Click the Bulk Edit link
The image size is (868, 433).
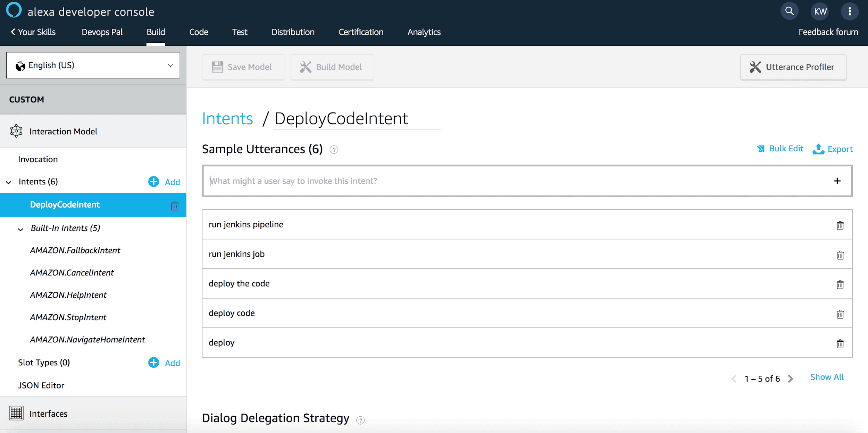(x=786, y=149)
